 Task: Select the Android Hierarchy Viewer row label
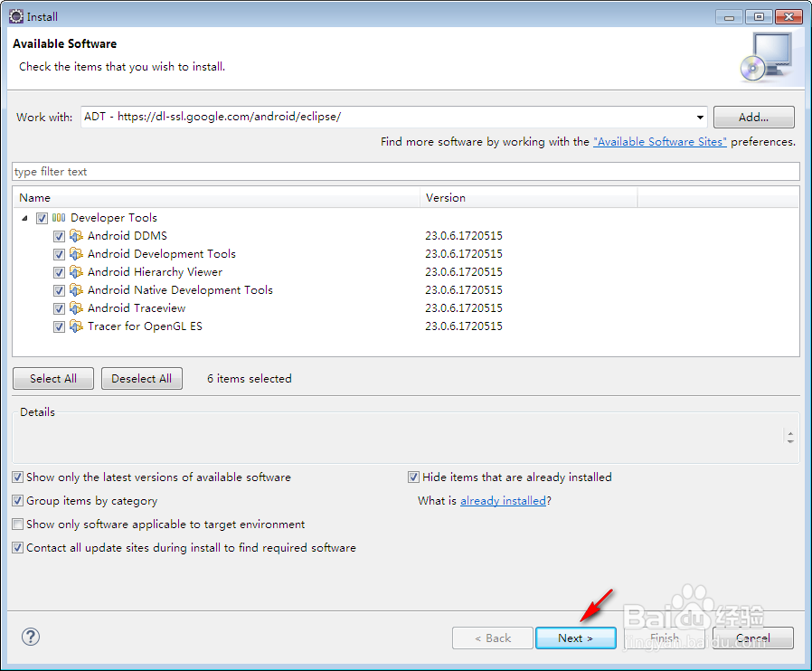pos(155,272)
